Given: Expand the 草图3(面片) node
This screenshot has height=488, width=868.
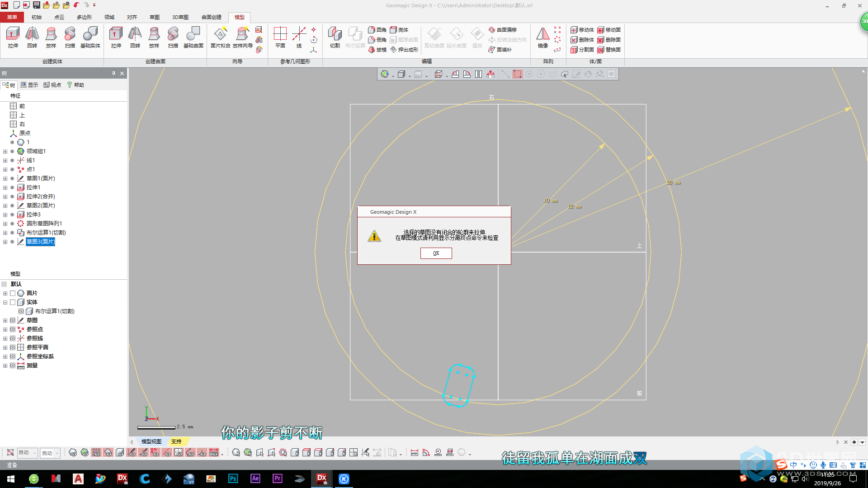Looking at the screenshot, I should [x=5, y=242].
